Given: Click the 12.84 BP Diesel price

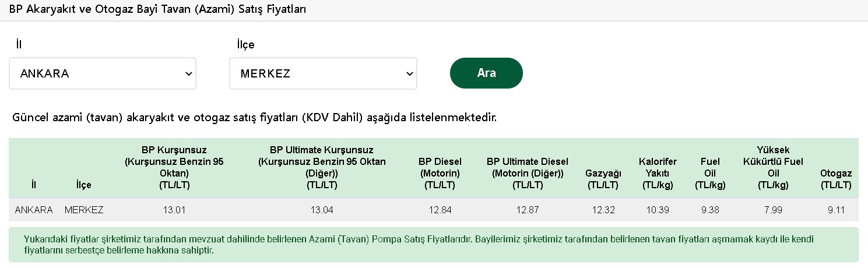Looking at the screenshot, I should coord(440,210).
